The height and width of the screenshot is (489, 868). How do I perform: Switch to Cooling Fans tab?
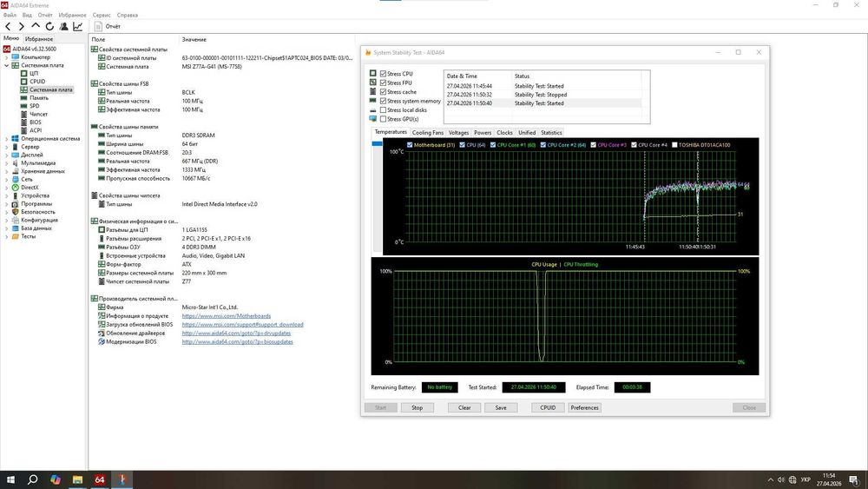pos(427,133)
